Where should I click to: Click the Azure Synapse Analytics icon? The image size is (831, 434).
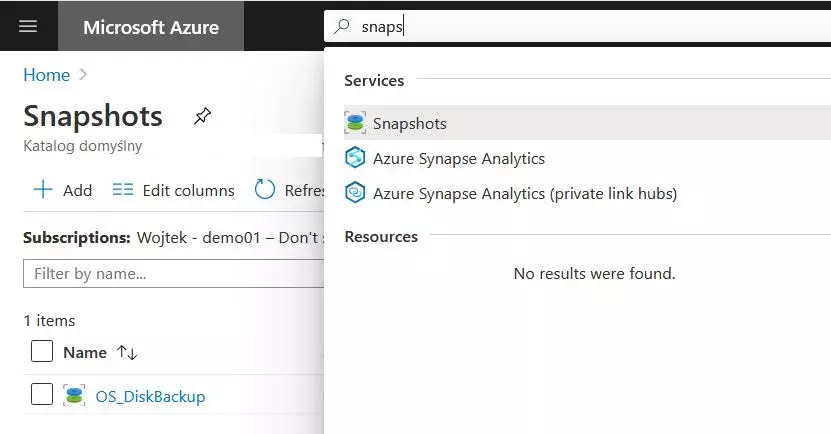(x=355, y=158)
